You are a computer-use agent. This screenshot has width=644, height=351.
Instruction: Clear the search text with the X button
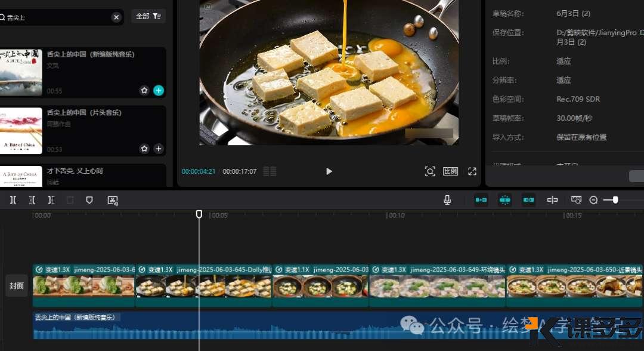pyautogui.click(x=116, y=17)
